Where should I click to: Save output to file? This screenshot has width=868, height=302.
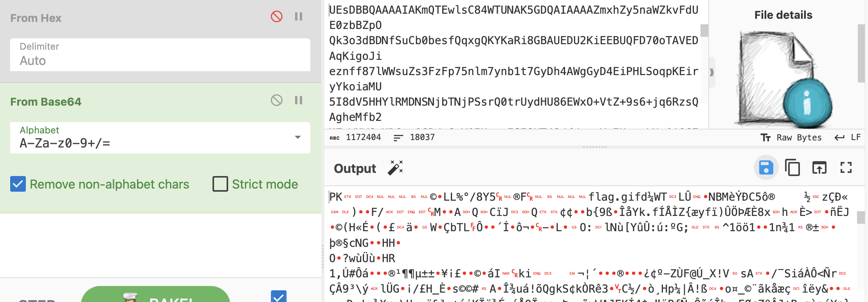click(766, 168)
